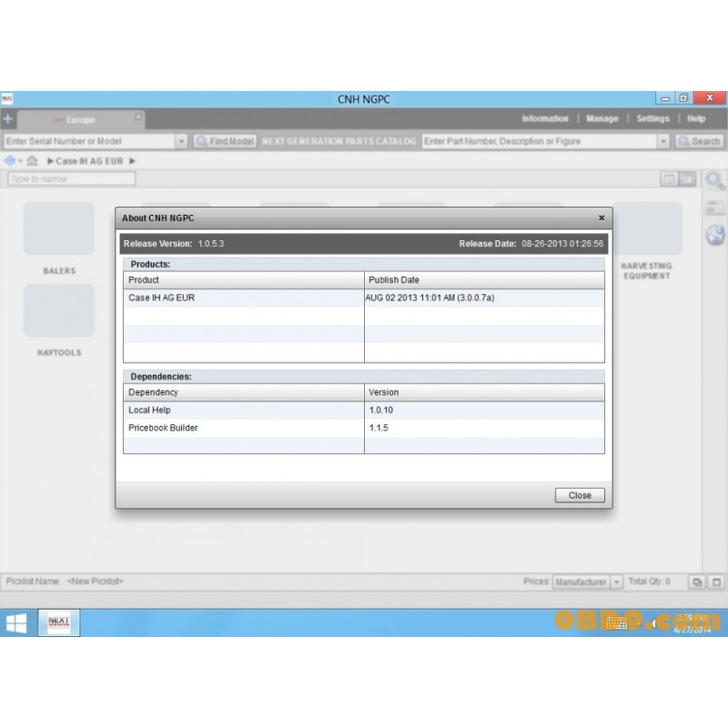Select version 1.0.10 cell
The height and width of the screenshot is (728, 728).
[484, 410]
